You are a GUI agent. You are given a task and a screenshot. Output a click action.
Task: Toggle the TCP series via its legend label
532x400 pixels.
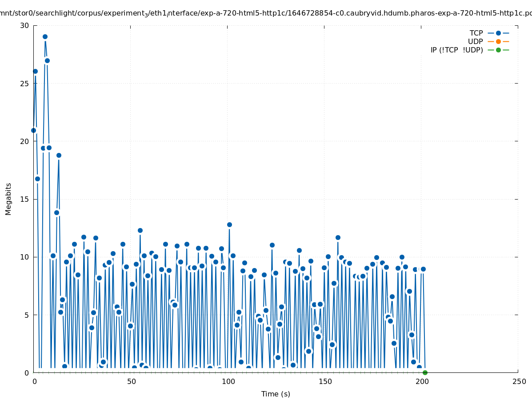point(476,33)
